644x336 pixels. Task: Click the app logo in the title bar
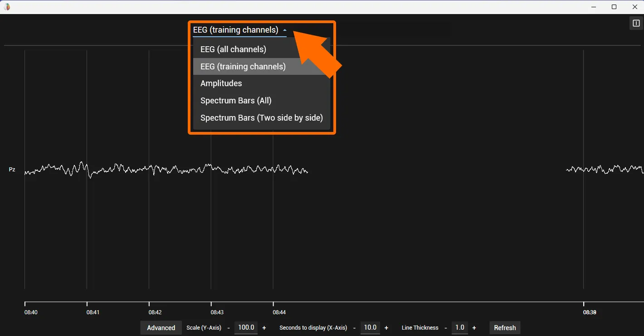point(7,7)
